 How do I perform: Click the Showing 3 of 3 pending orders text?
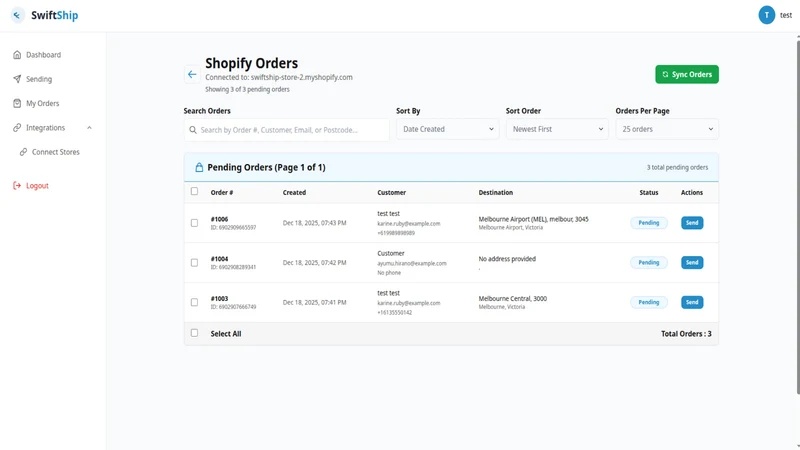tap(247, 89)
